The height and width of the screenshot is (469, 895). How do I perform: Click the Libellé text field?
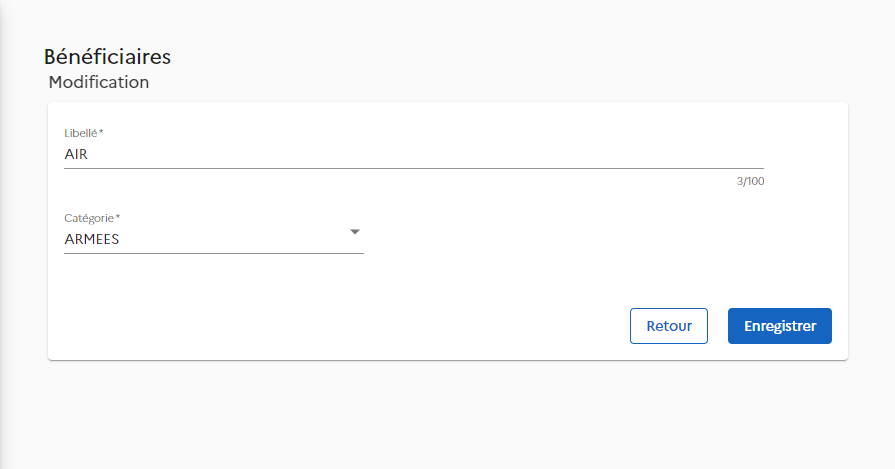[x=400, y=154]
